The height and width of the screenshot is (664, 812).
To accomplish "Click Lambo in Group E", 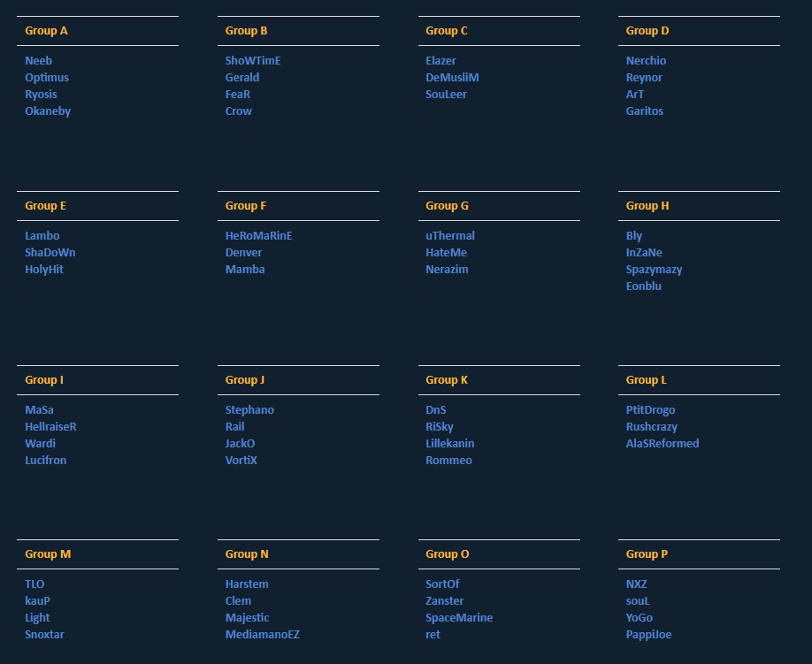I will [x=42, y=236].
